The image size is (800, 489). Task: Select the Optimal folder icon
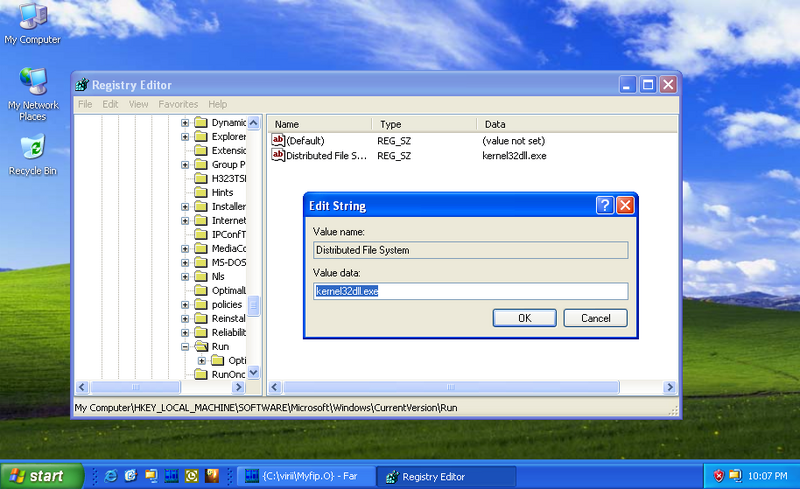(x=201, y=290)
